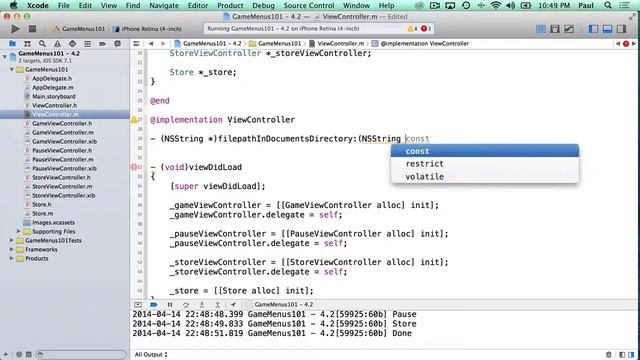Open the Log navigator icon
Image resolution: width=640 pixels, height=360 pixels.
(117, 44)
